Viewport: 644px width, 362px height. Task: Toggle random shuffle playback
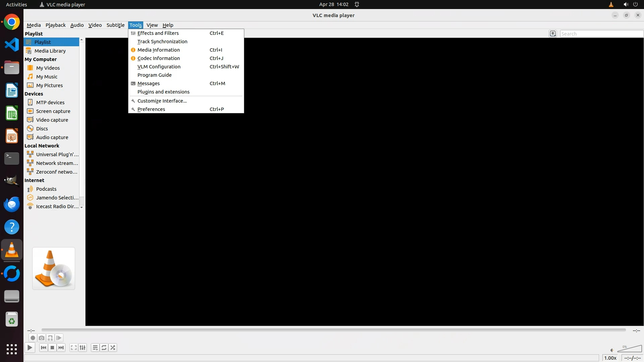tap(113, 348)
